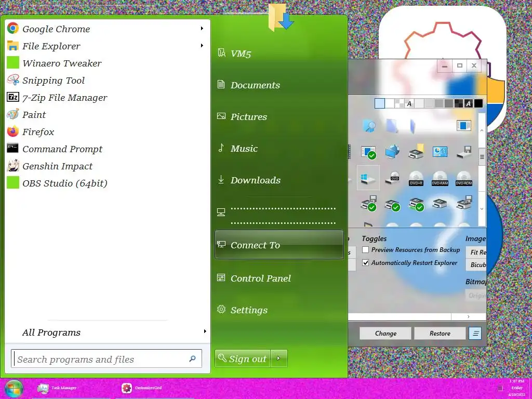Expand All Programs list
The width and height of the screenshot is (532, 399).
(107, 332)
